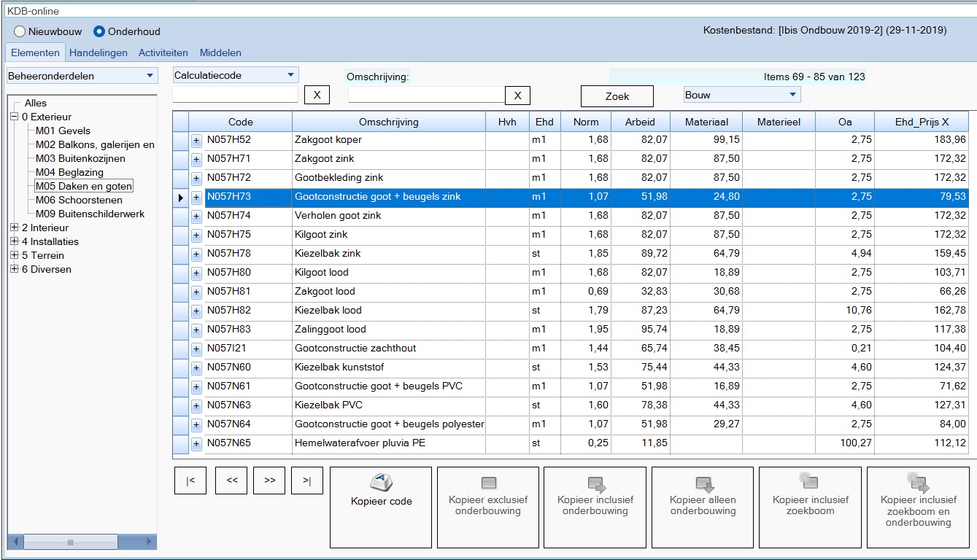Sort by the Ehd_Prijs X column header

pos(922,122)
